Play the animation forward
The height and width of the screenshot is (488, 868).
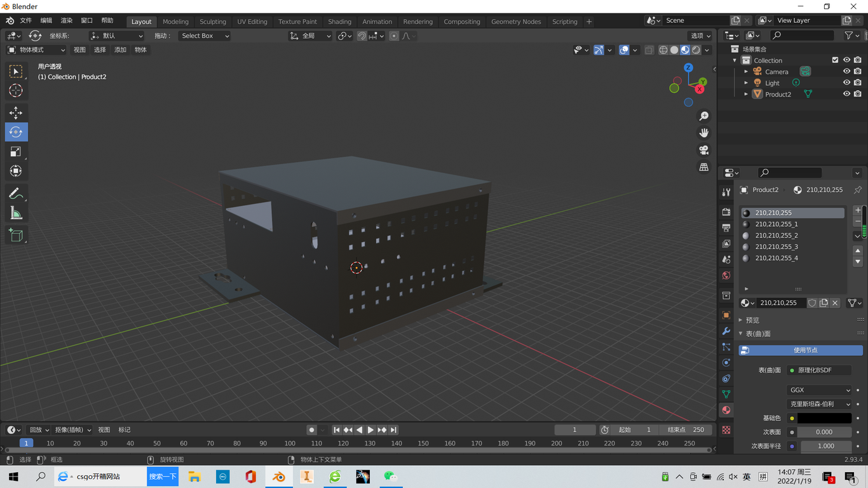pyautogui.click(x=370, y=430)
